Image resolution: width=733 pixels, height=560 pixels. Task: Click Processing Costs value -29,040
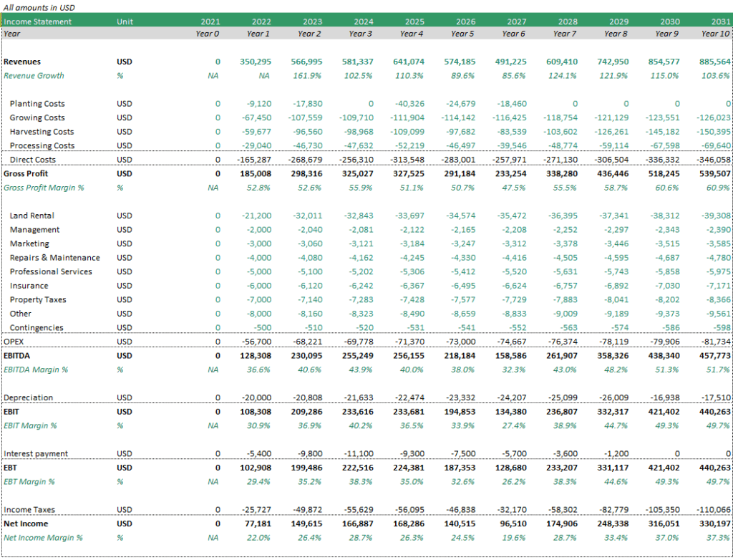pyautogui.click(x=257, y=146)
